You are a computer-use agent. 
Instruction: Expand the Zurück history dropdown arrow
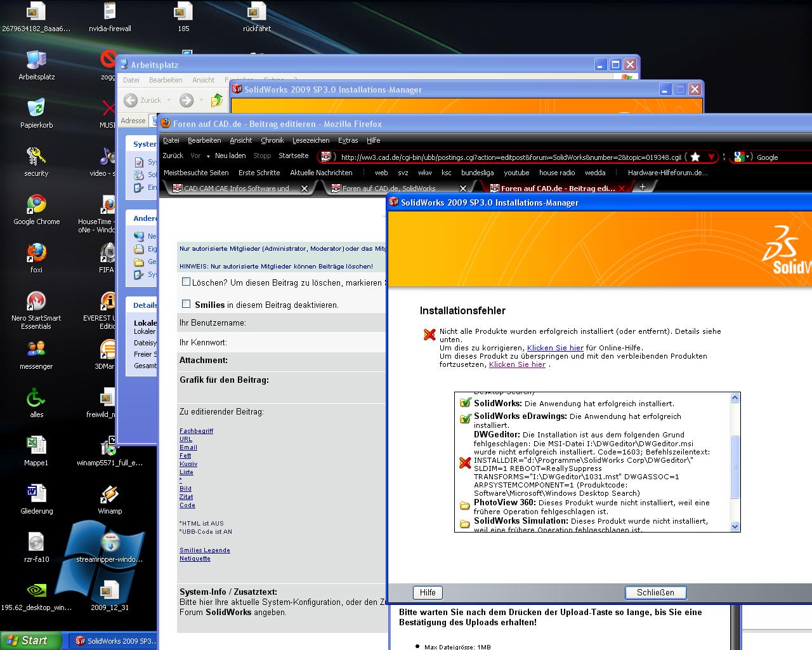click(x=169, y=100)
